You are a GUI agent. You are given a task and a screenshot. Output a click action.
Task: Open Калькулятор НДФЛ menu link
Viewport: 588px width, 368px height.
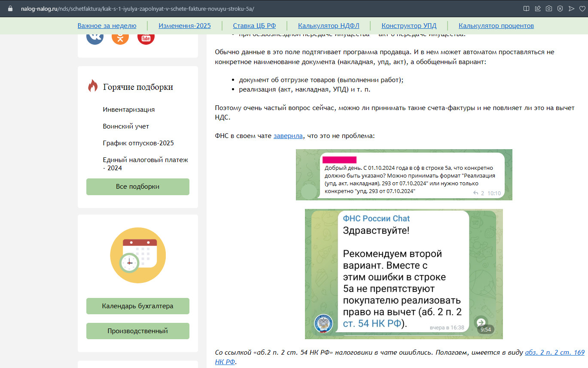pyautogui.click(x=329, y=26)
